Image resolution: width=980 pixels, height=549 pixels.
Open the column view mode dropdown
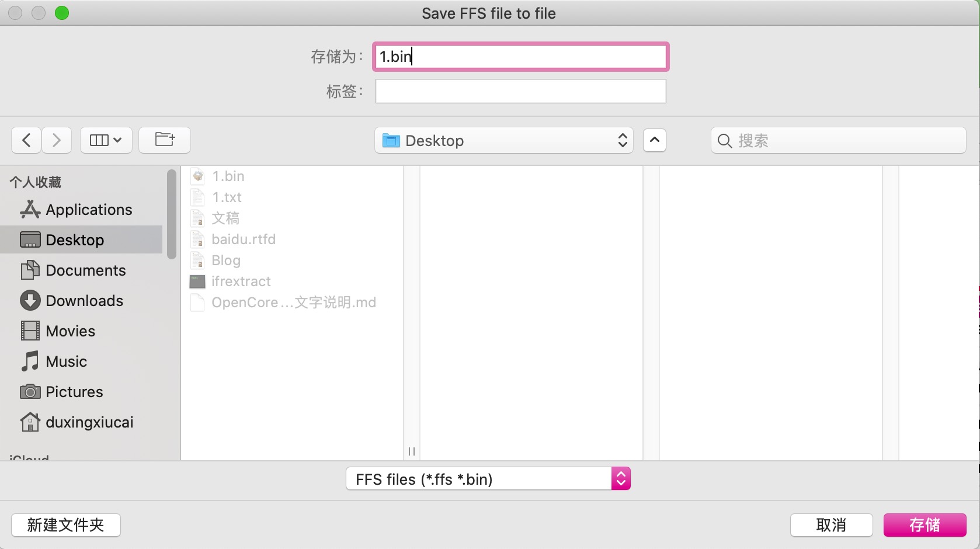point(106,140)
